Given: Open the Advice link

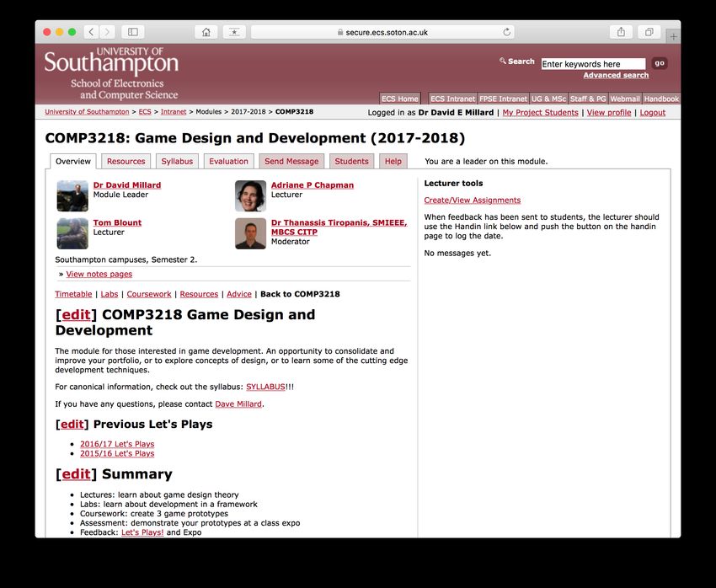Looking at the screenshot, I should click(x=239, y=294).
